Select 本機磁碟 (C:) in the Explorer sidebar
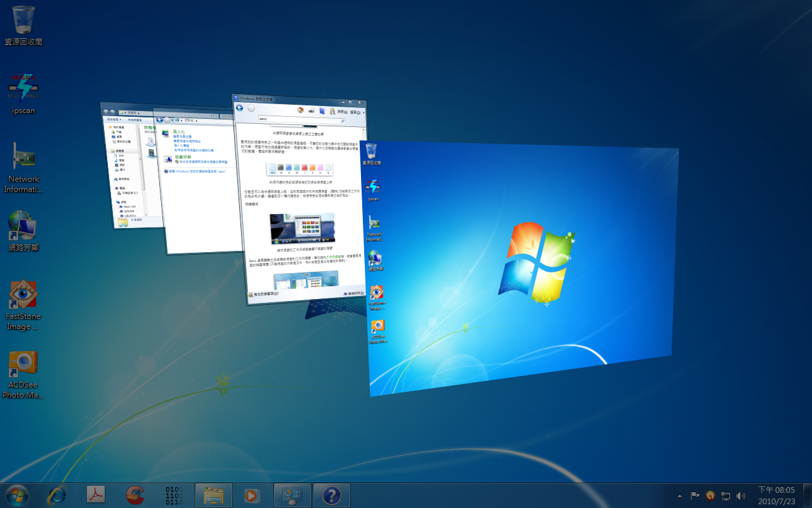This screenshot has height=508, width=812. click(127, 193)
